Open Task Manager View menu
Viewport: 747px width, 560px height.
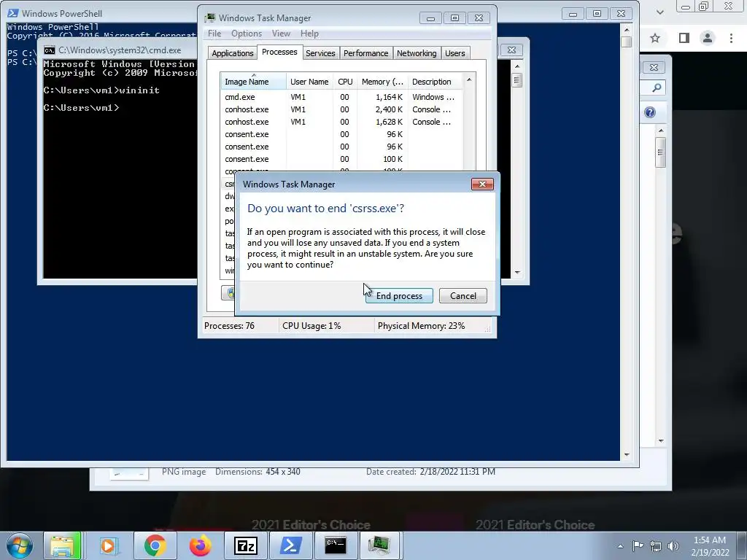click(281, 34)
